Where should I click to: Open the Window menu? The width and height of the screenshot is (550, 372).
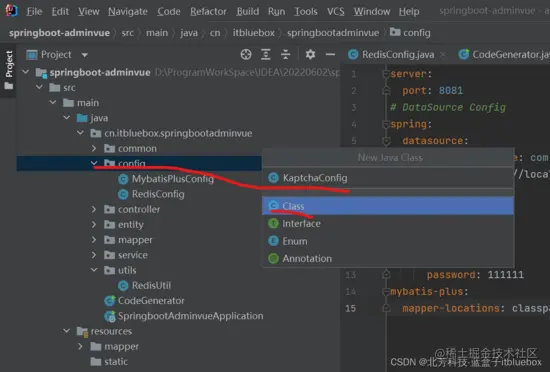click(x=372, y=12)
